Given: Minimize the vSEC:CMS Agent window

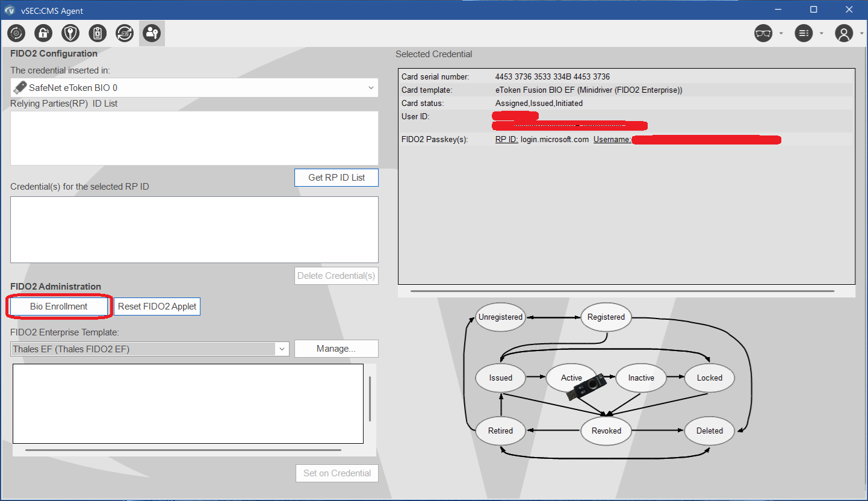Looking at the screenshot, I should point(779,10).
